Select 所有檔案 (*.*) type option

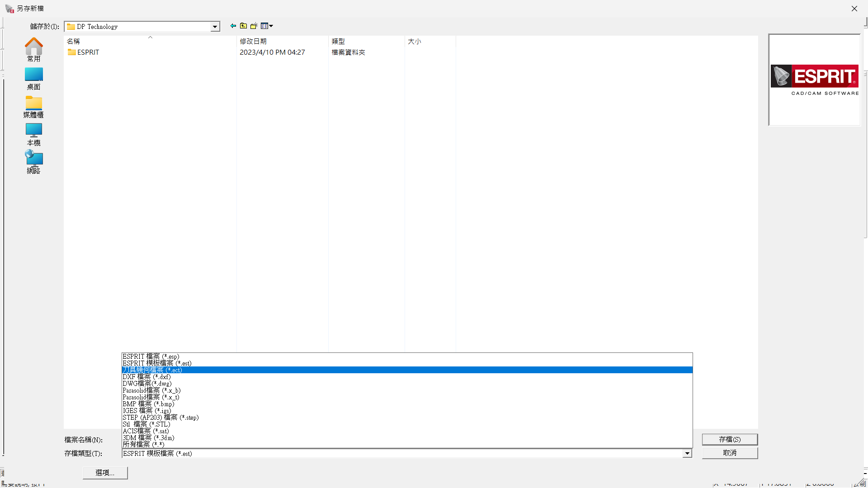pos(143,445)
